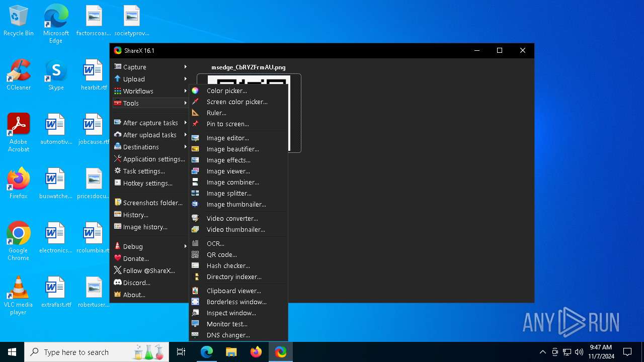Launch the Inspect window icon

[195, 313]
